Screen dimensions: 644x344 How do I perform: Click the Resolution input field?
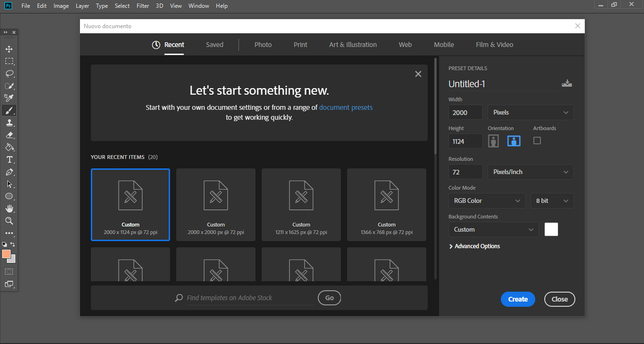click(x=465, y=172)
